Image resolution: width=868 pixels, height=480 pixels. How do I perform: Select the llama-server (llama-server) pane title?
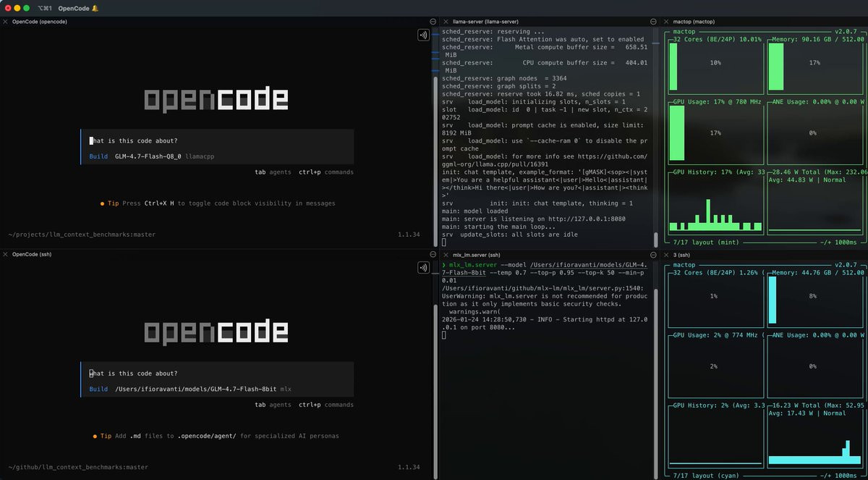pos(485,22)
